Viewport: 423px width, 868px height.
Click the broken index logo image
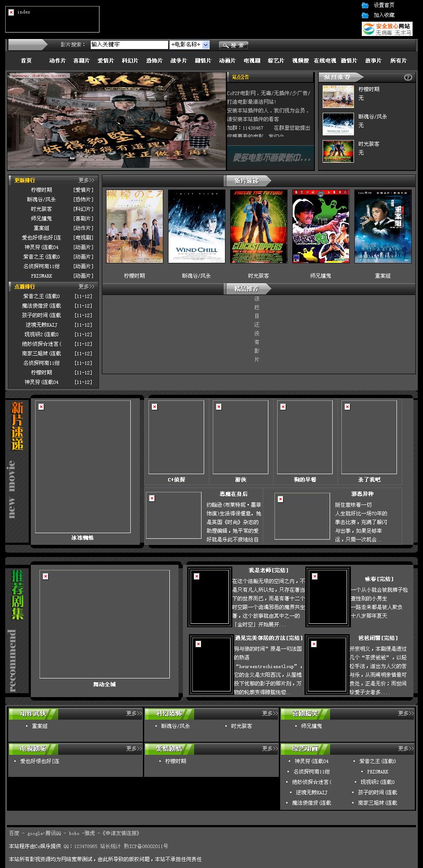point(11,13)
